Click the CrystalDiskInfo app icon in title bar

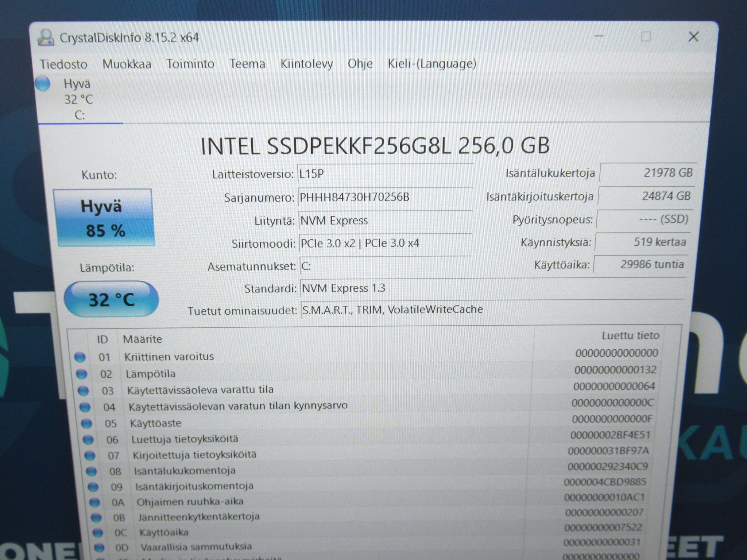tap(46, 37)
